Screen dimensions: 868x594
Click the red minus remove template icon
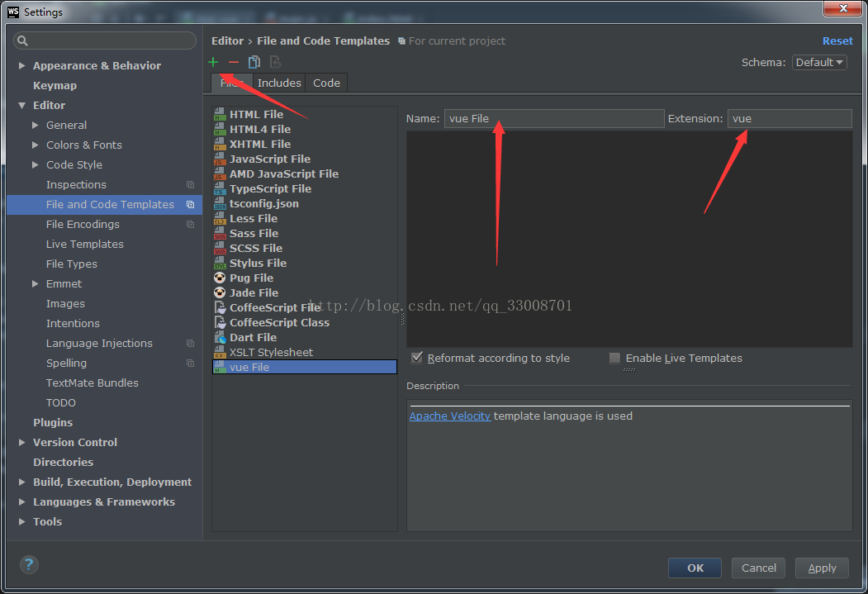point(234,62)
